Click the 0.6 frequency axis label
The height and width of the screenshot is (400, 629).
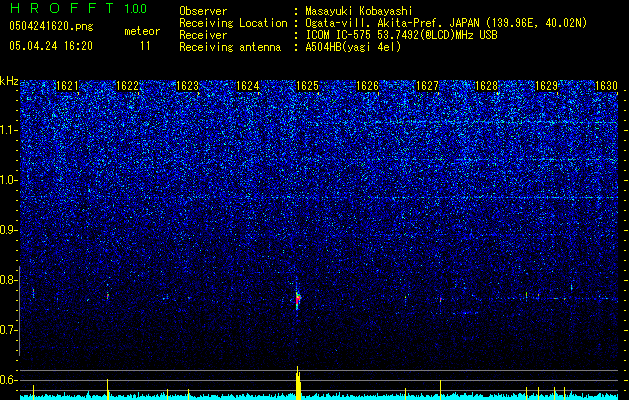click(x=9, y=380)
